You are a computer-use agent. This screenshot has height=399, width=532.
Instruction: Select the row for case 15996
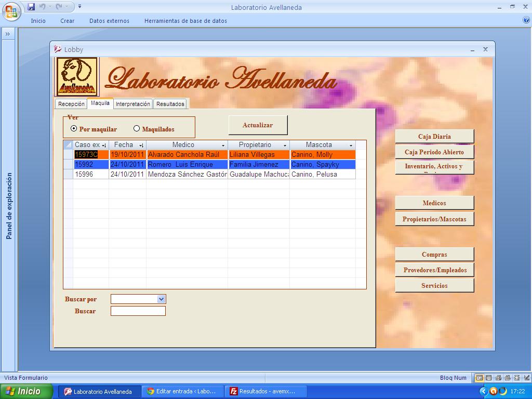point(68,175)
